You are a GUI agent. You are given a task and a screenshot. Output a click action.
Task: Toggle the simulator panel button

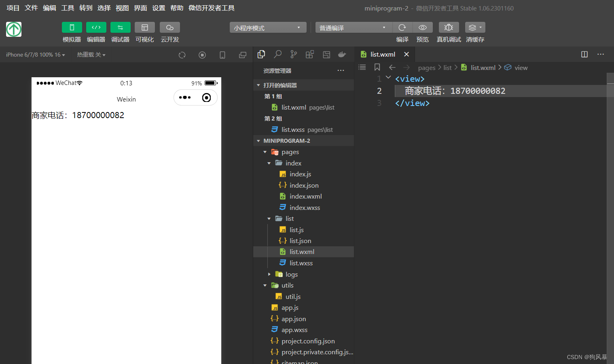tap(72, 27)
